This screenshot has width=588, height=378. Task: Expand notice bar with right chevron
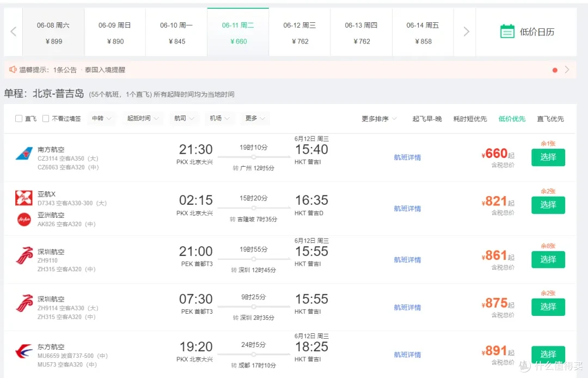pos(567,70)
